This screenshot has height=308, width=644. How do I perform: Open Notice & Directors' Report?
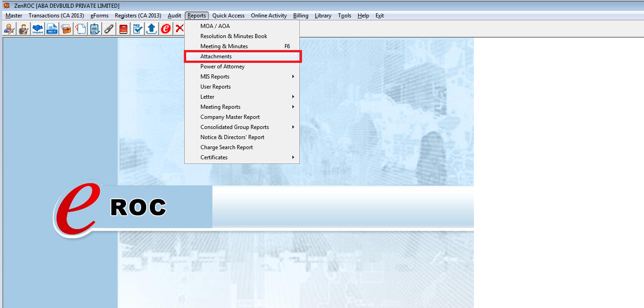point(242,137)
